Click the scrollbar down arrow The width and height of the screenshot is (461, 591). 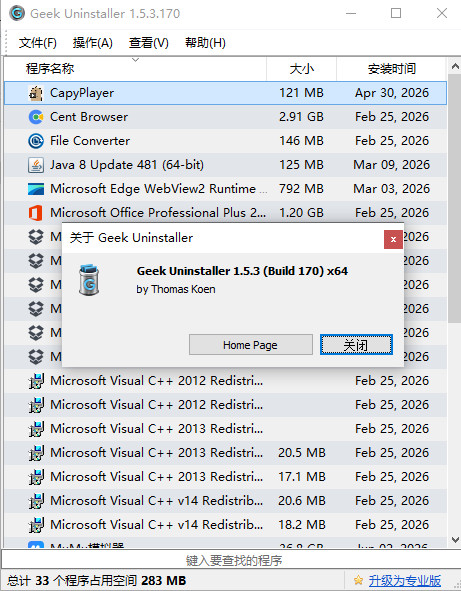(455, 540)
